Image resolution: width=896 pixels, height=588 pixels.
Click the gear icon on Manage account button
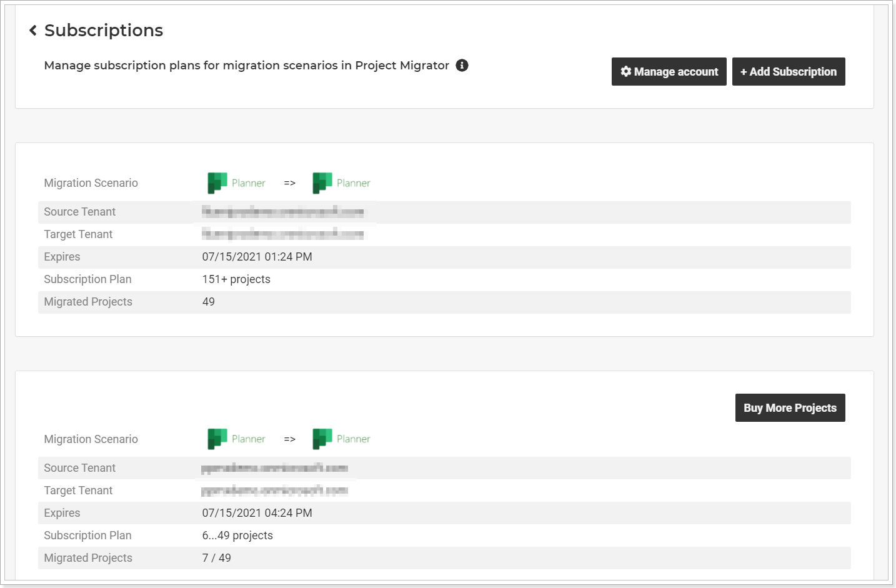pyautogui.click(x=625, y=71)
